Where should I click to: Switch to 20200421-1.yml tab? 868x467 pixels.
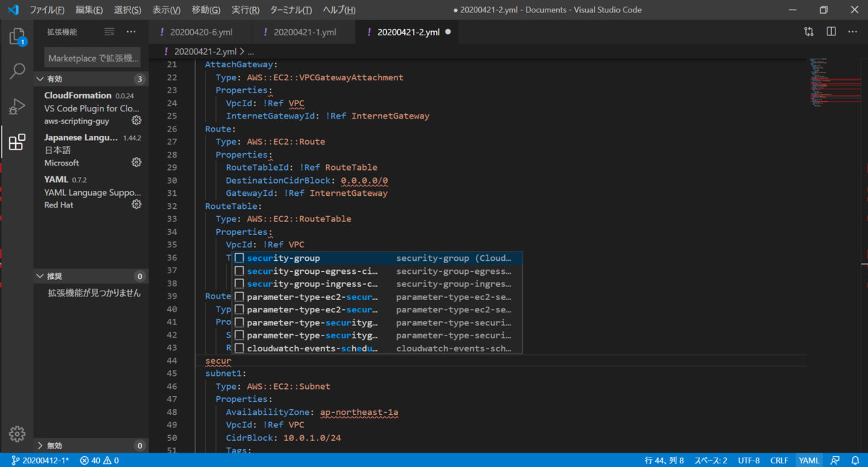click(x=305, y=32)
